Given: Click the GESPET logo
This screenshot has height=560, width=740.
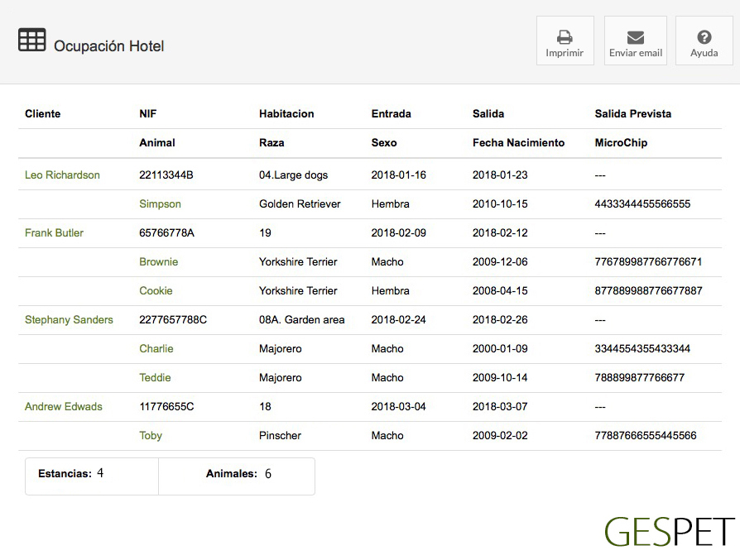Looking at the screenshot, I should pyautogui.click(x=669, y=532).
